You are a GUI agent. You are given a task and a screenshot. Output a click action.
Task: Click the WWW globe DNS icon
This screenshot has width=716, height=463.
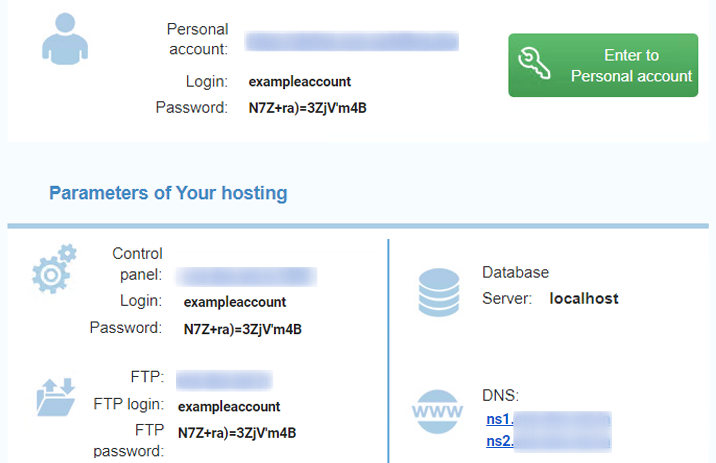point(437,411)
